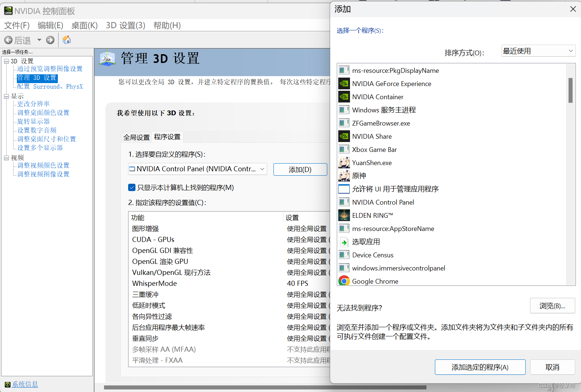Select ms-resource:PkgDisplayName program icon
The width and height of the screenshot is (581, 392).
pos(344,70)
